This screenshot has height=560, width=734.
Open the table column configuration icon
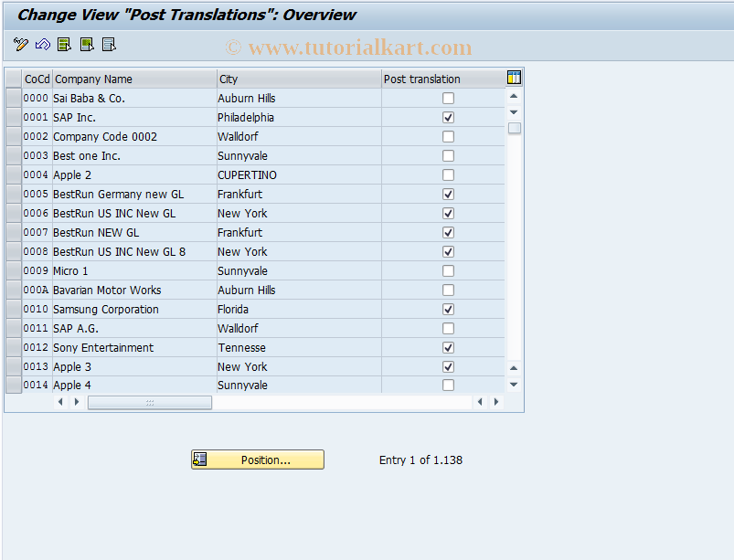[x=514, y=77]
